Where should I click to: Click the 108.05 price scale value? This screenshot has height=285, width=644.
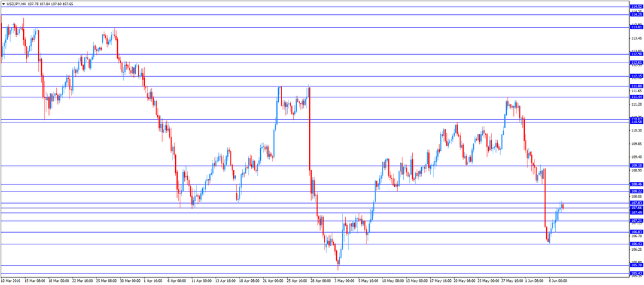tap(636, 197)
